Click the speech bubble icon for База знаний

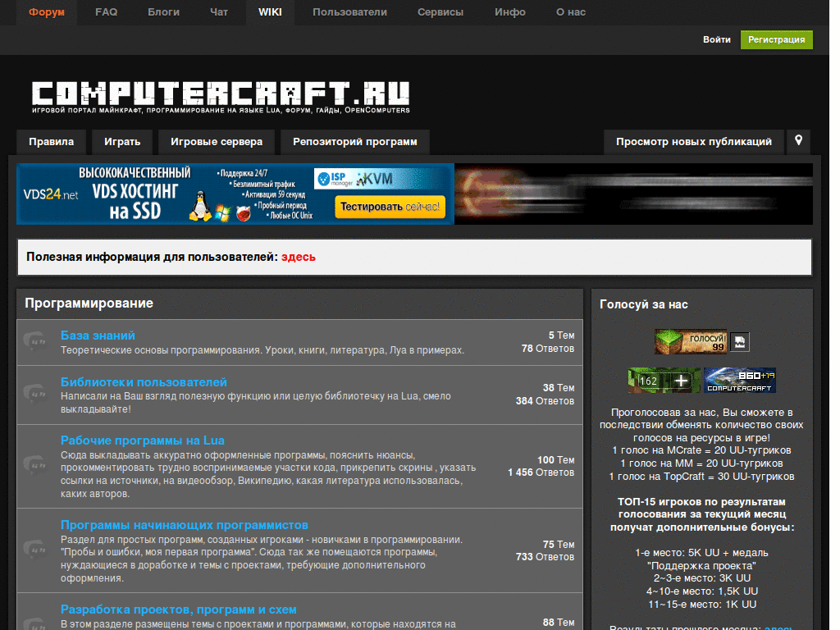(36, 342)
